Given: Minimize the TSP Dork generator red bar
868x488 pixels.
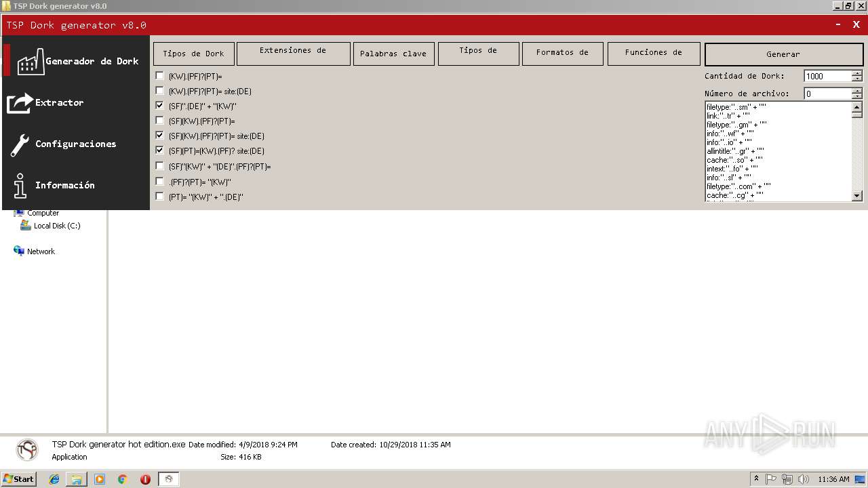Looking at the screenshot, I should [x=838, y=24].
